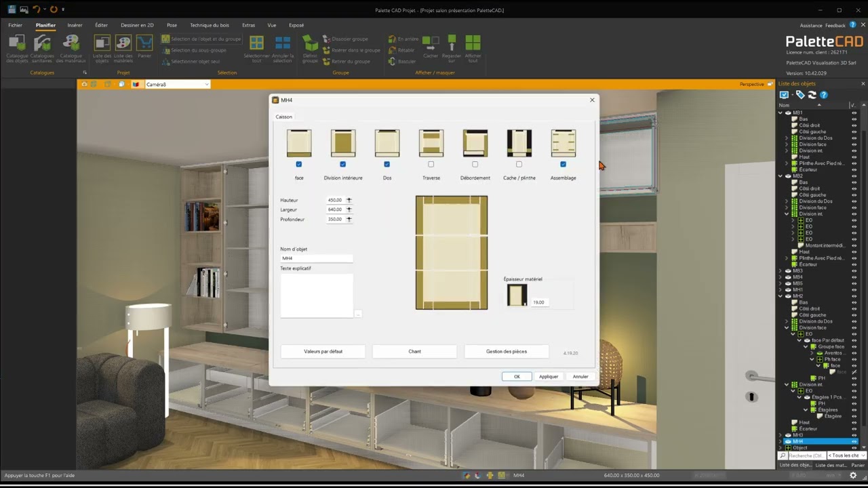Viewport: 868px width, 488px height.
Task: Open the Catalogue des matériaux icon
Action: point(71,43)
